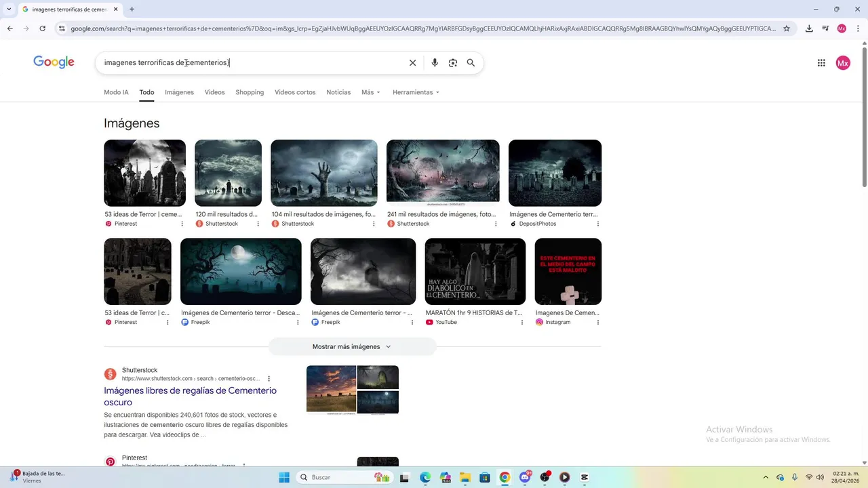
Task: Switch to the Imágenes tab
Action: point(179,92)
